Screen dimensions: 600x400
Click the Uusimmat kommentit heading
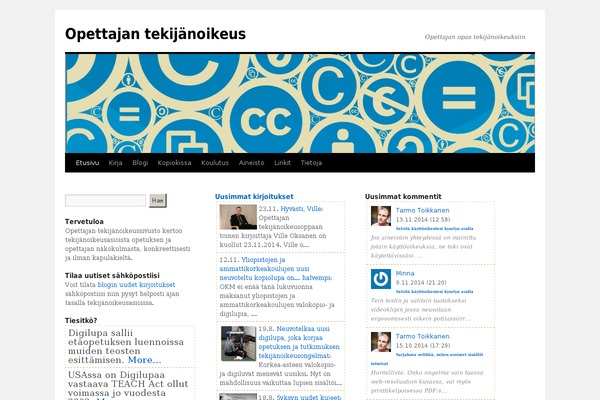[403, 196]
